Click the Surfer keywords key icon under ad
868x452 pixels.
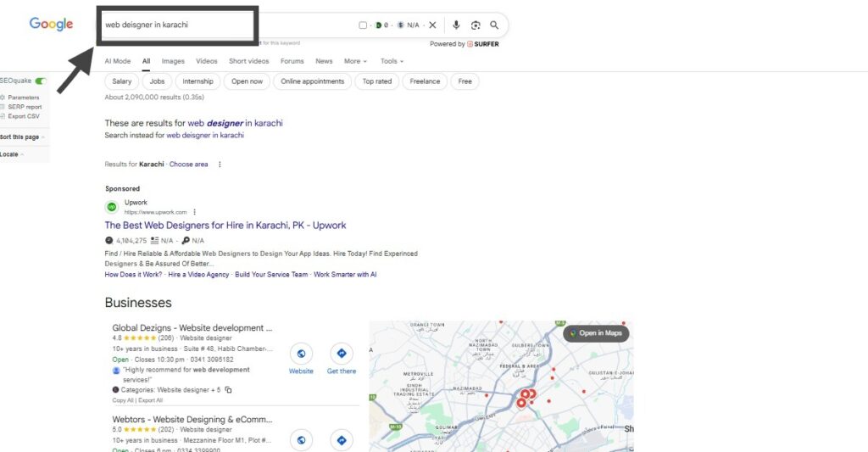[186, 240]
